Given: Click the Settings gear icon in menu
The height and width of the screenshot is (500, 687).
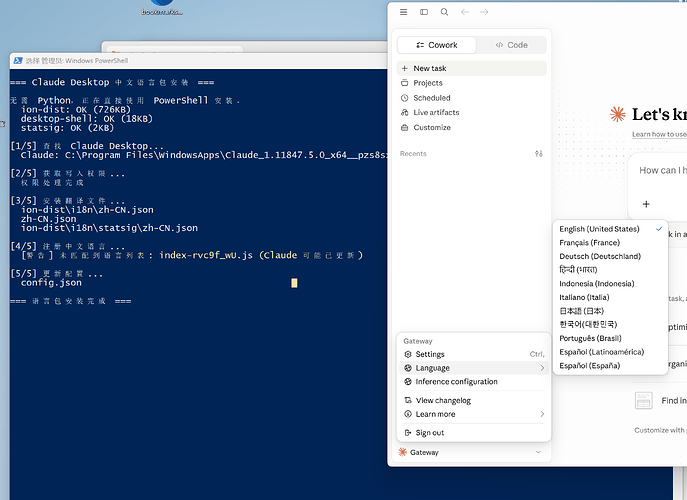Looking at the screenshot, I should (408, 354).
